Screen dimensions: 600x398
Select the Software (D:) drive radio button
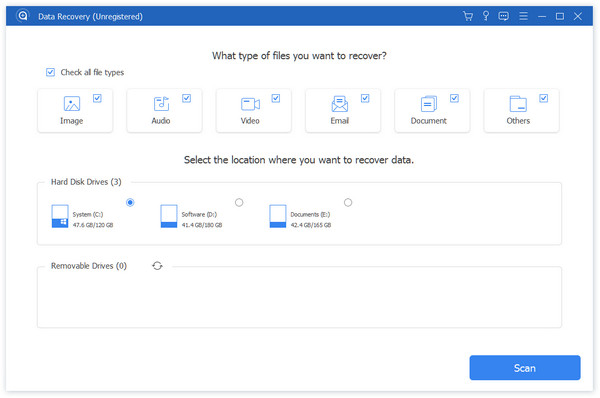[x=239, y=202]
